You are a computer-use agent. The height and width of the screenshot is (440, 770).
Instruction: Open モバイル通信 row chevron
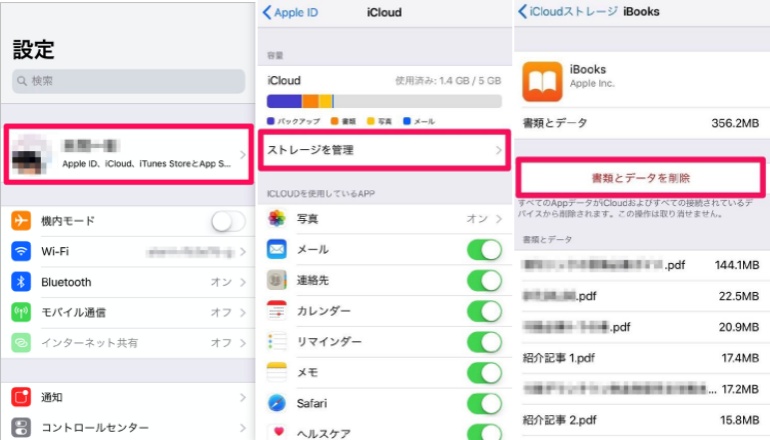pos(243,312)
